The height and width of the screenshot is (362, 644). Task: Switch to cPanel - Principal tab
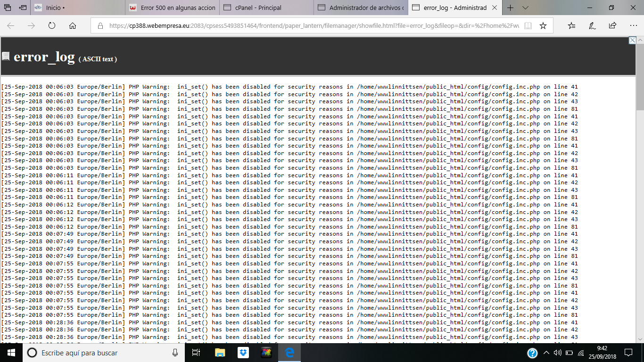(x=267, y=8)
